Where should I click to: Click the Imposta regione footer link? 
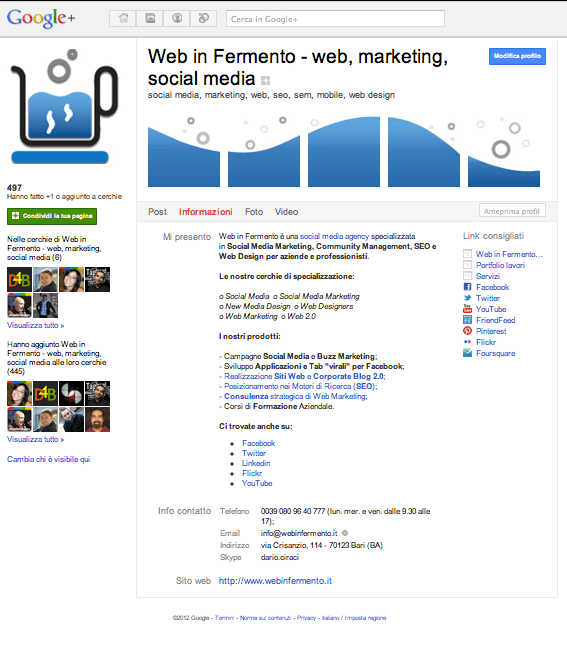(x=365, y=618)
